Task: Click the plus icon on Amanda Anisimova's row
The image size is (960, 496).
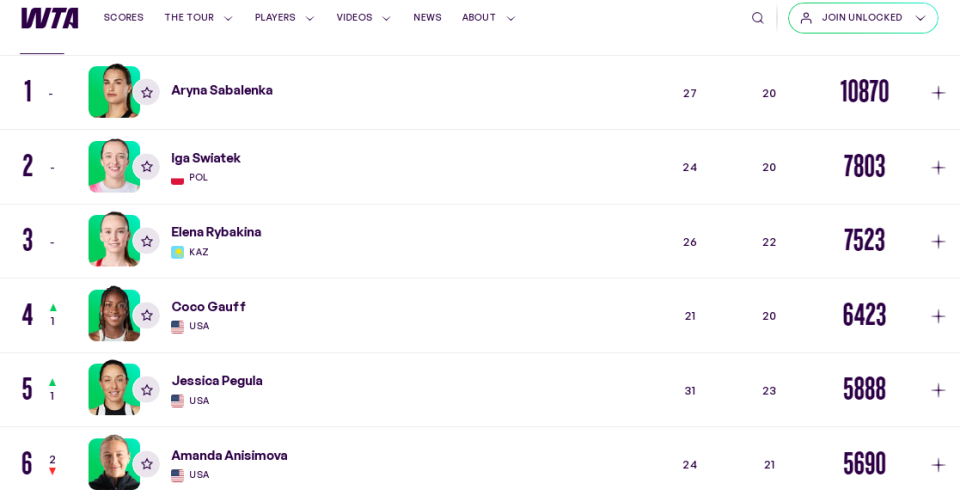Action: 938,464
